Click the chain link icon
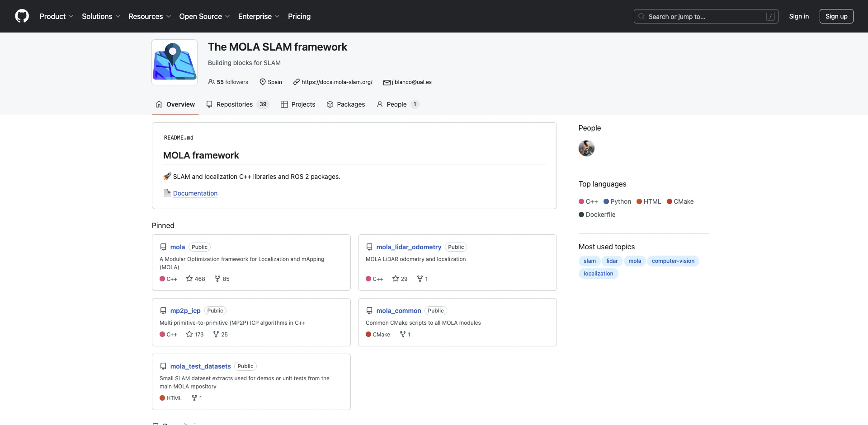Screen dimensions: 868x425 [297, 82]
